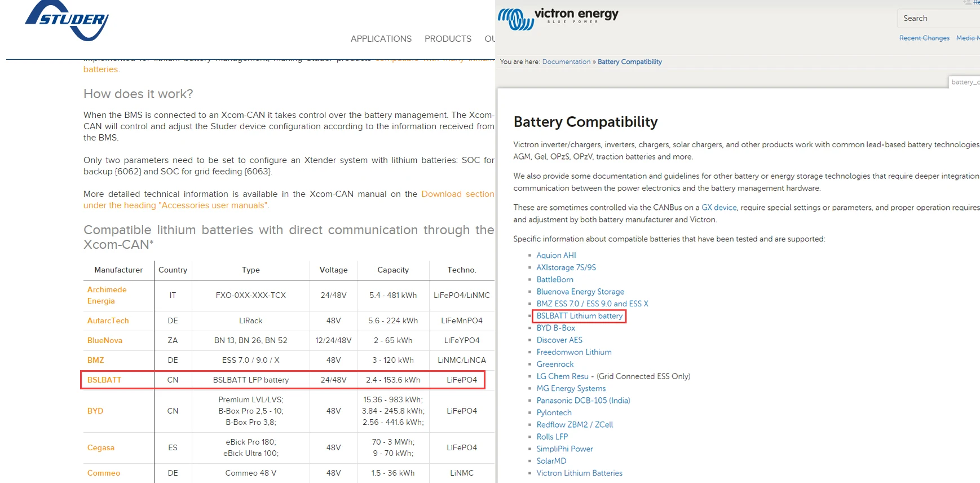Screen dimensions: 980x483
Task: Open the Victron Lithium Batteries link
Action: click(x=579, y=473)
